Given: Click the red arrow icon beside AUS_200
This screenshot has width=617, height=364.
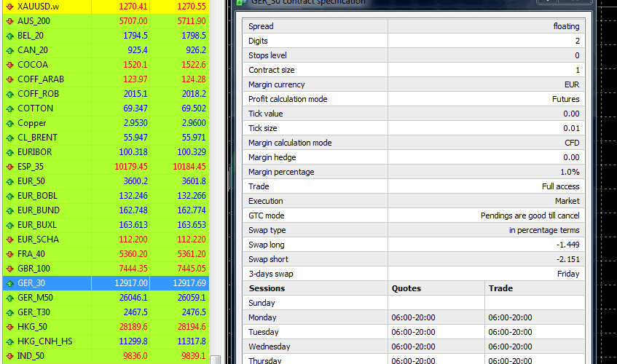Looking at the screenshot, I should pyautogui.click(x=10, y=21).
